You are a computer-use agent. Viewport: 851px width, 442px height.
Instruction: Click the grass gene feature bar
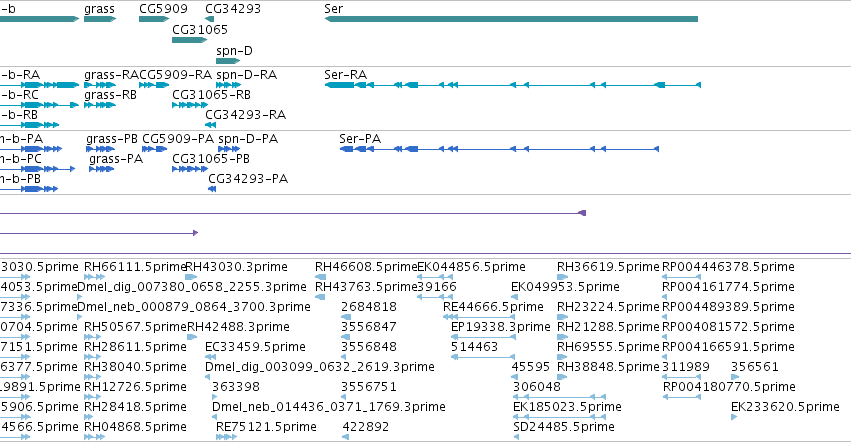(100, 19)
